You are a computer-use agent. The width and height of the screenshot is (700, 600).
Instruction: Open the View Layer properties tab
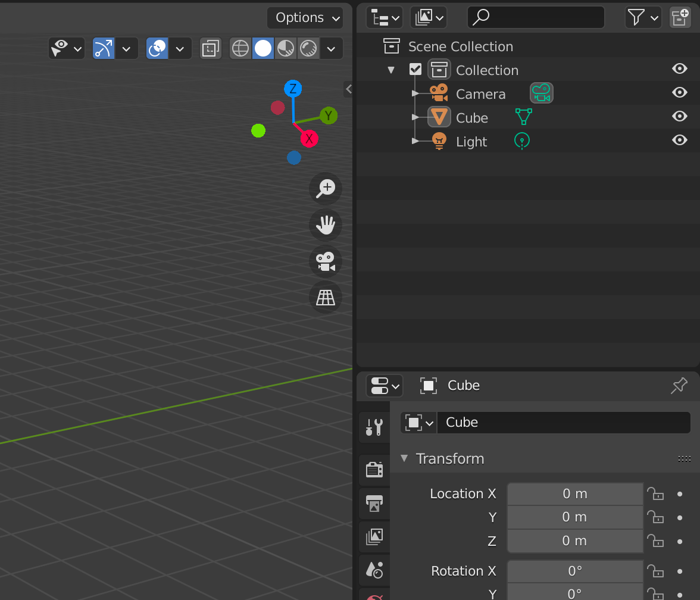click(x=374, y=537)
